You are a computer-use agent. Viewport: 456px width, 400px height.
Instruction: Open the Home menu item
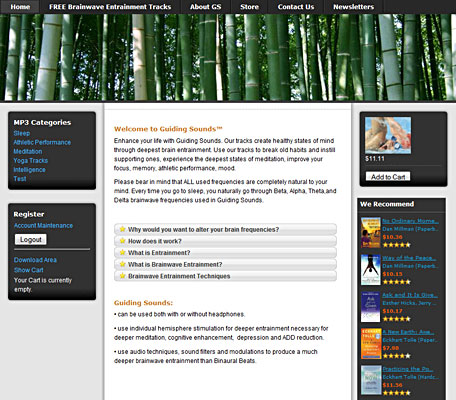tap(20, 7)
